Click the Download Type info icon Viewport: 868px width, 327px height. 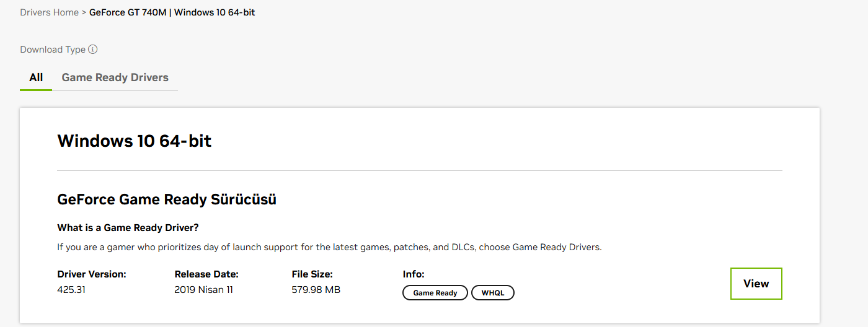93,50
